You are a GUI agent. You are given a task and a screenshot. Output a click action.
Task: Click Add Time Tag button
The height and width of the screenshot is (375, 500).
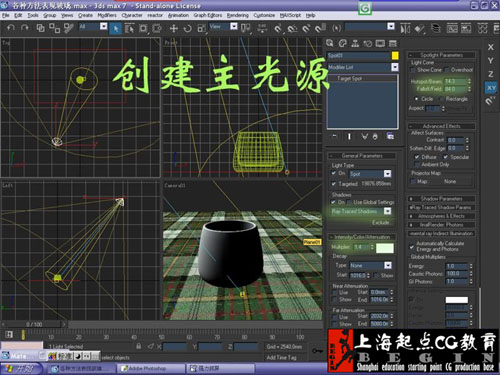coord(281,358)
